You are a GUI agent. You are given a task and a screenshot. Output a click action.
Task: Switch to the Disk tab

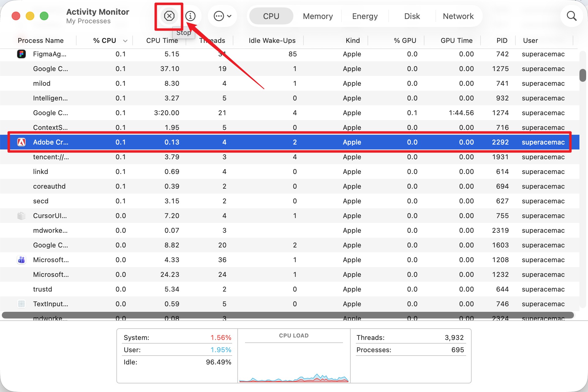(x=412, y=16)
